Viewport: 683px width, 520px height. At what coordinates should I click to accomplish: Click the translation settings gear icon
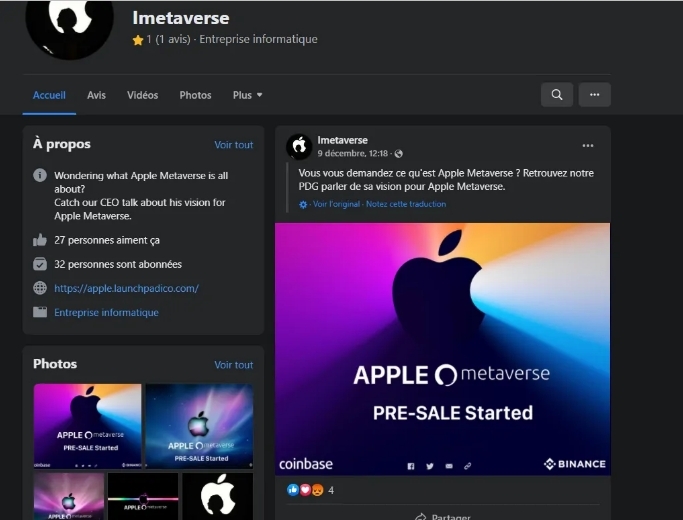coord(303,204)
